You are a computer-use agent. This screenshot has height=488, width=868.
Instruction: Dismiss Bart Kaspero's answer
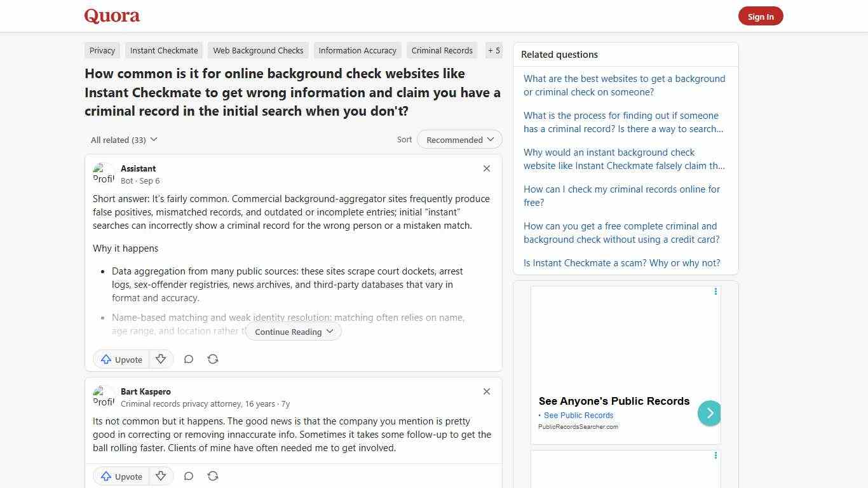pos(486,391)
